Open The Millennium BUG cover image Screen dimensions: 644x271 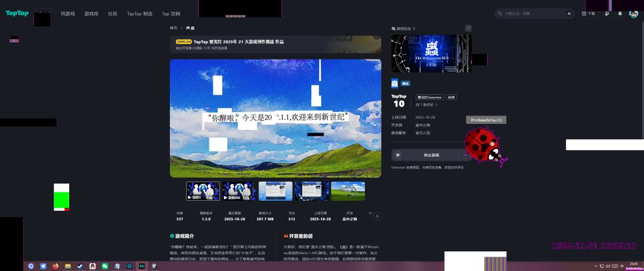click(x=431, y=53)
